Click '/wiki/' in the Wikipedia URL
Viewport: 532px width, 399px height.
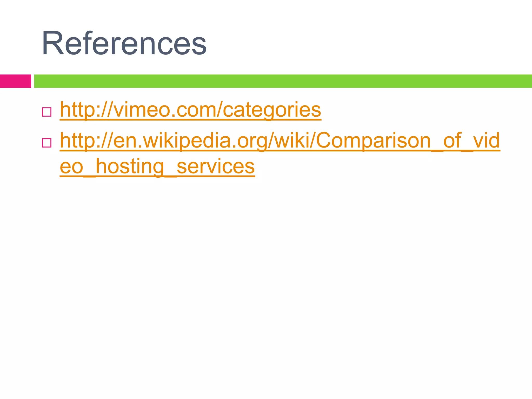pos(292,140)
